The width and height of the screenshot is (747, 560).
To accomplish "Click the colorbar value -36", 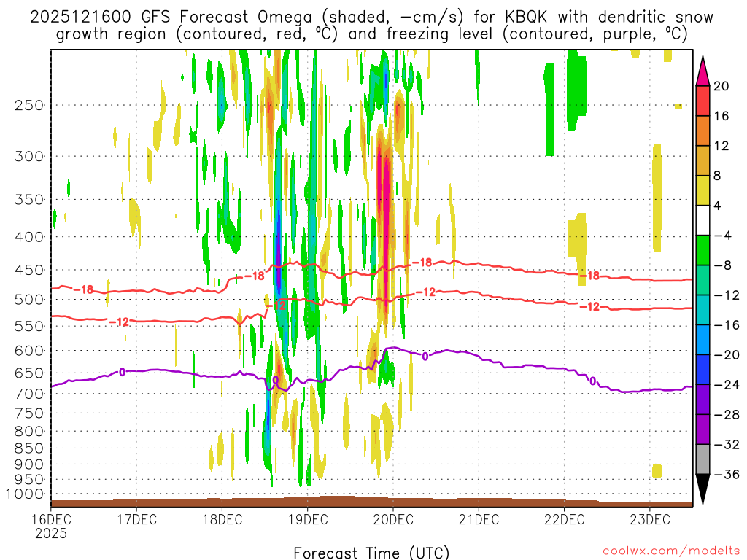I will tap(727, 474).
